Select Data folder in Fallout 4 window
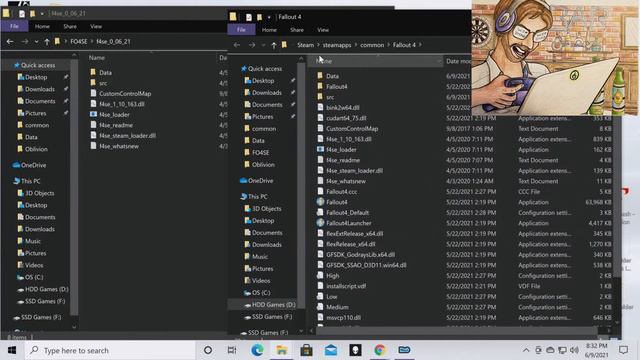 coord(332,76)
